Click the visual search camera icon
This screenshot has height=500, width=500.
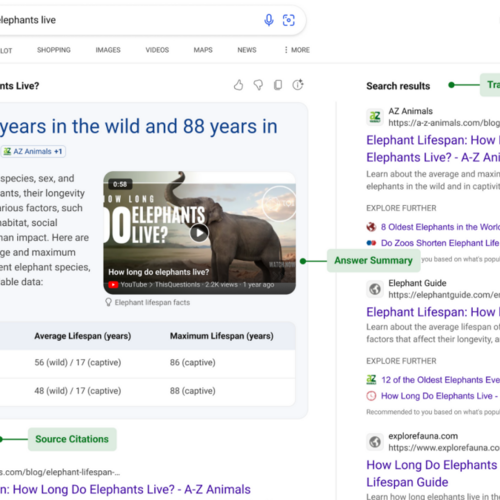coord(289,20)
